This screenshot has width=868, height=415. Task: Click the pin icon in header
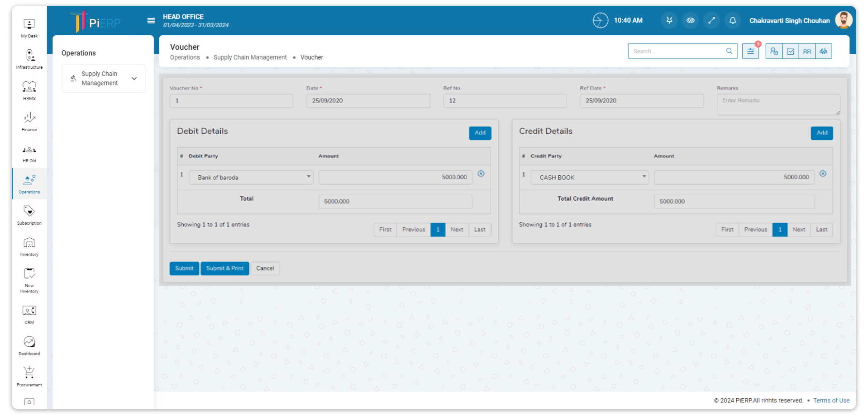(x=669, y=20)
